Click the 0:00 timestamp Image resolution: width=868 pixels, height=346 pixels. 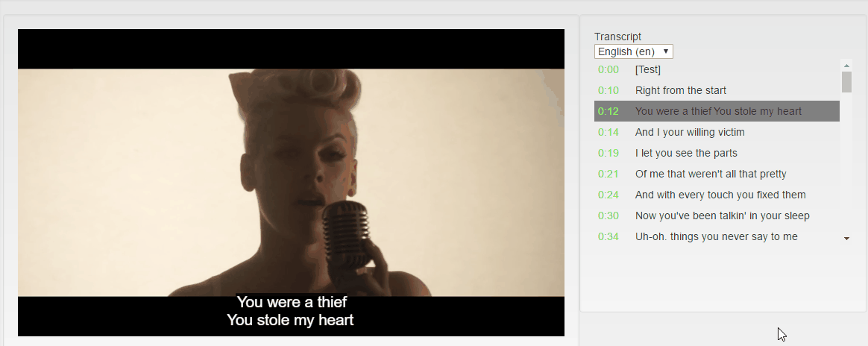608,69
